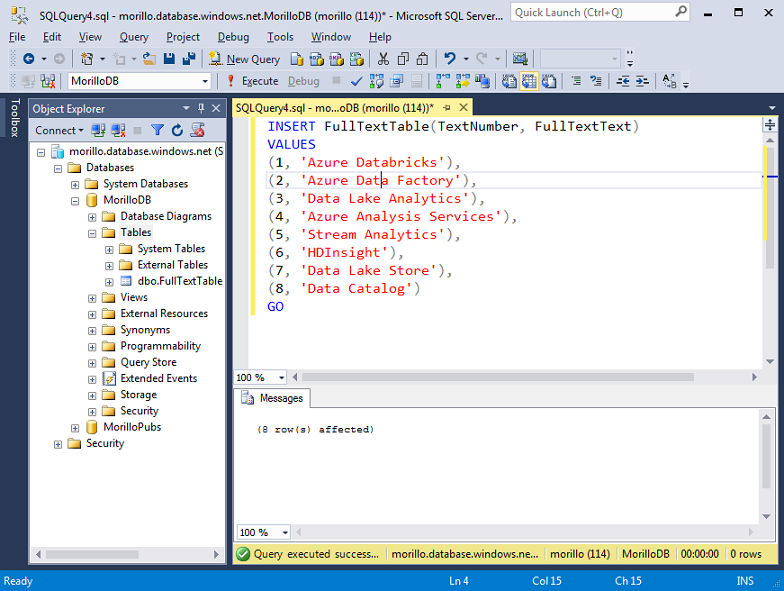Click the Execute button
This screenshot has width=784, height=591.
pos(252,81)
